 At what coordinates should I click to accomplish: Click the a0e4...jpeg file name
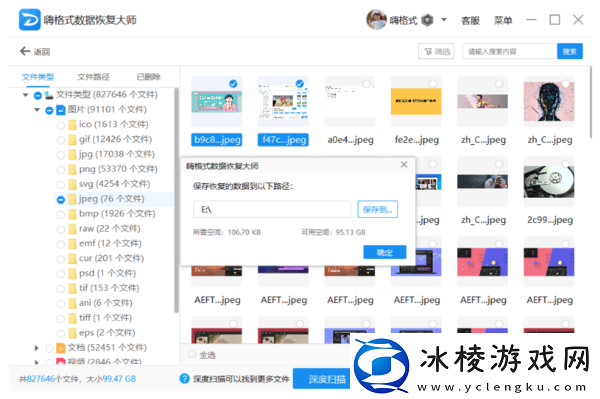[350, 140]
